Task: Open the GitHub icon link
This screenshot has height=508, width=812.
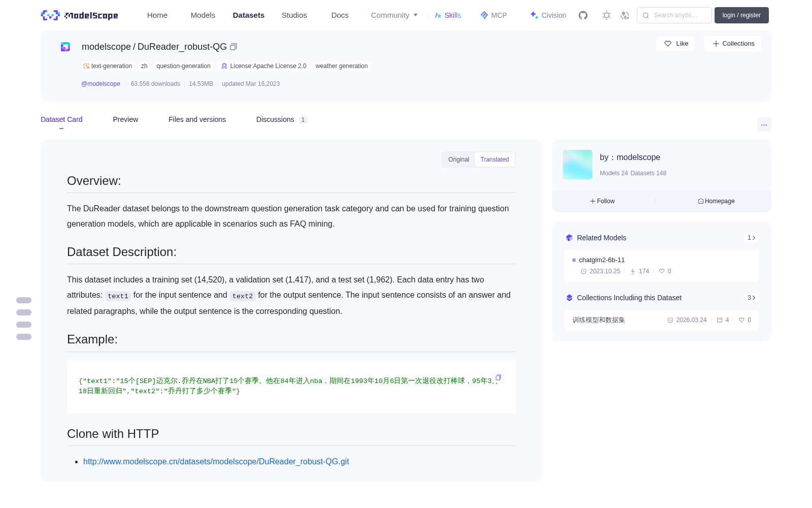Action: pyautogui.click(x=583, y=15)
